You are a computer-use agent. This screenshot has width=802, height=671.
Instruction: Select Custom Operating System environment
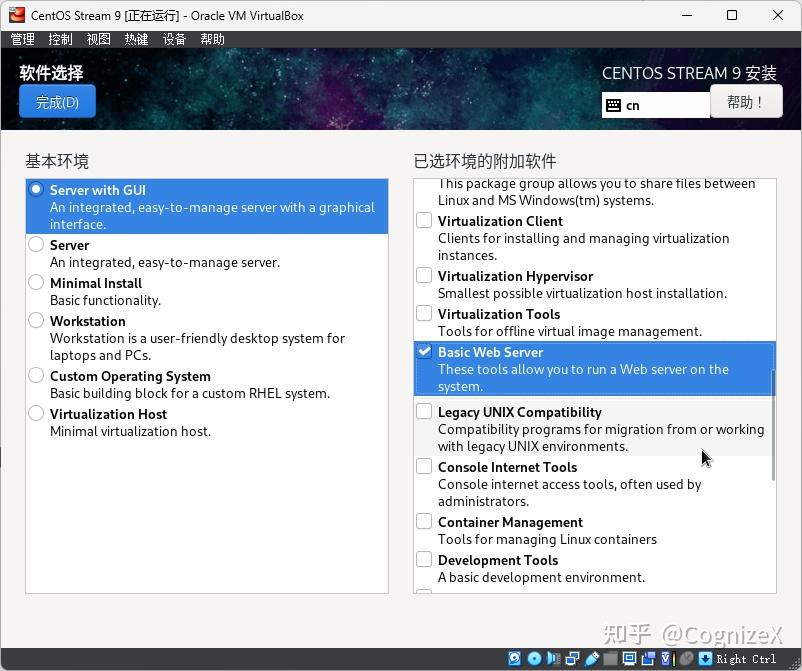[36, 376]
